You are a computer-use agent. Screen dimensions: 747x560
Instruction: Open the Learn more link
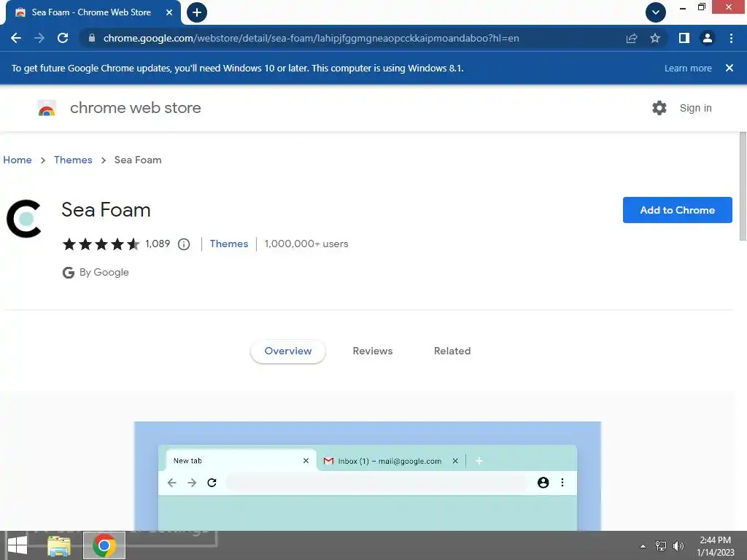click(x=688, y=68)
